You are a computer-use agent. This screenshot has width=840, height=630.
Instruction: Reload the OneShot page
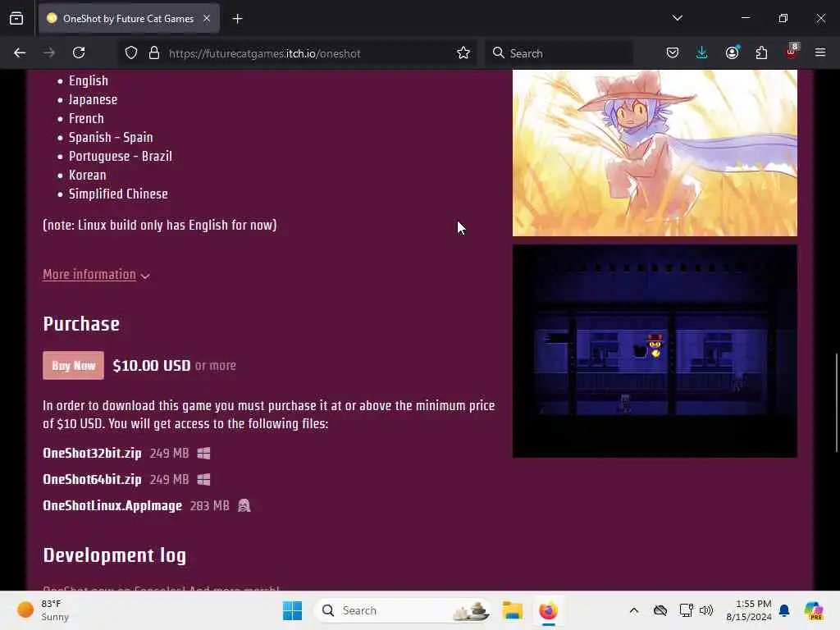[79, 52]
